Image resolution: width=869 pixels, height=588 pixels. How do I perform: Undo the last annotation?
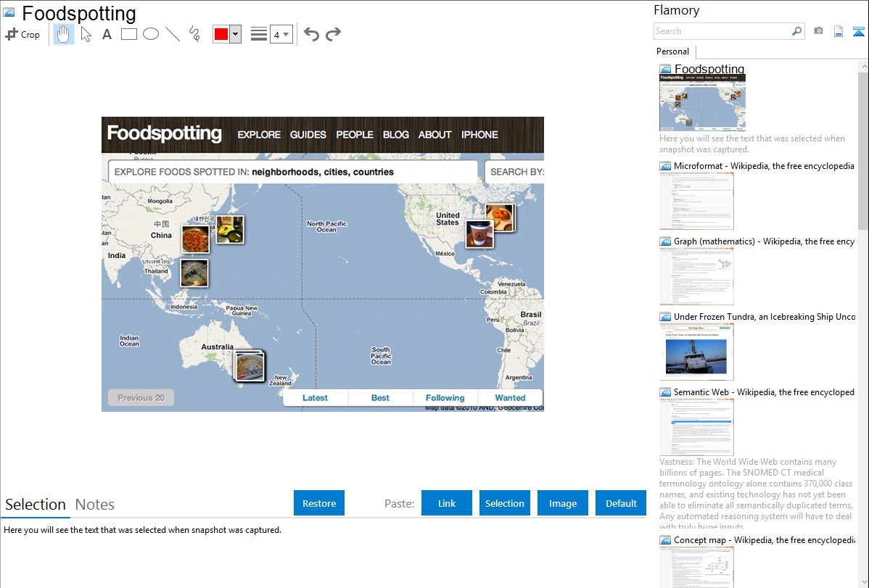coord(311,34)
